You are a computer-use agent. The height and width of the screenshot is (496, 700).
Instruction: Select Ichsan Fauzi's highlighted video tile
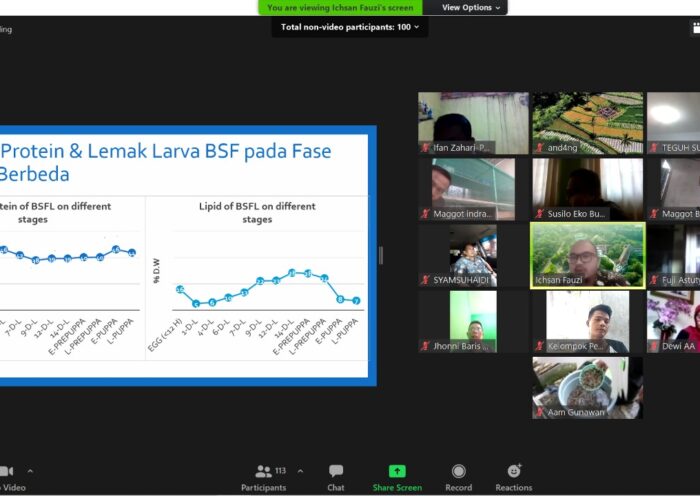coord(587,254)
